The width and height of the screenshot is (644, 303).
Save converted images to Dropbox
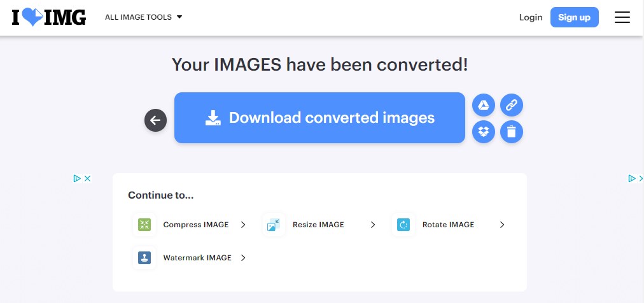coord(484,132)
